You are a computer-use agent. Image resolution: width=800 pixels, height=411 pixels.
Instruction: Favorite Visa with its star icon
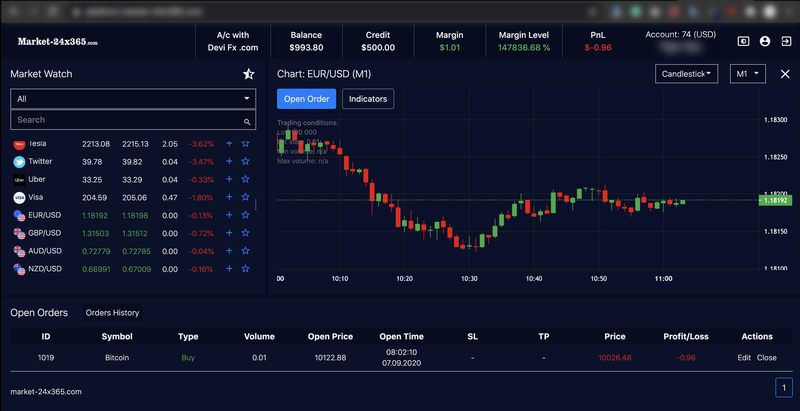click(x=245, y=197)
